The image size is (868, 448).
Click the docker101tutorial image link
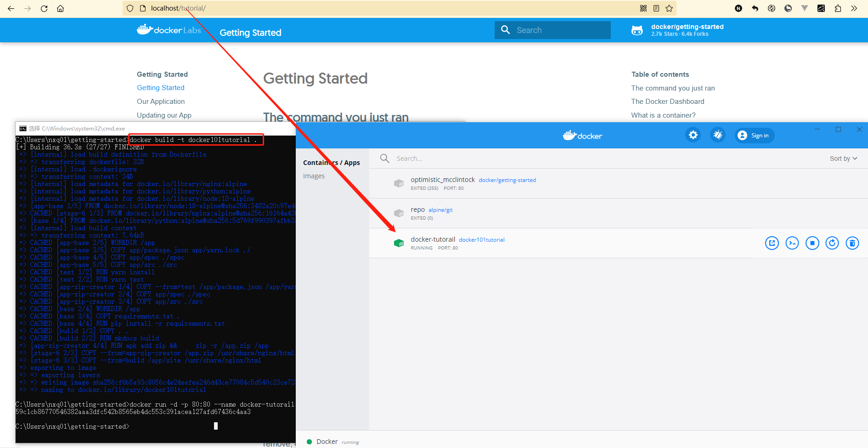coord(482,240)
